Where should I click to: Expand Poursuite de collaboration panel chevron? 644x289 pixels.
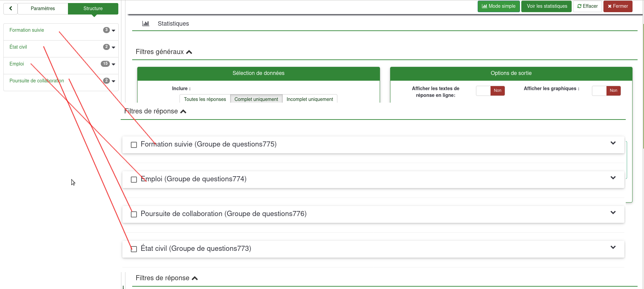click(613, 213)
